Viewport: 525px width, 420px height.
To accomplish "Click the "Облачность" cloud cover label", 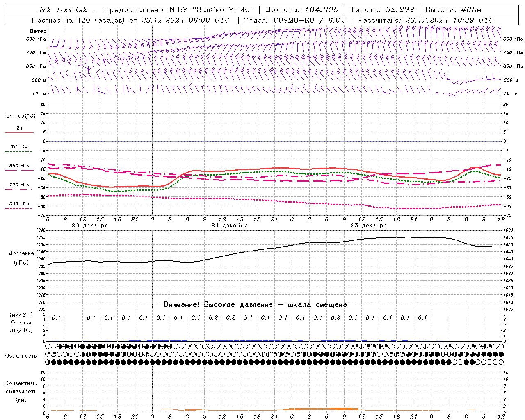I will point(21,356).
